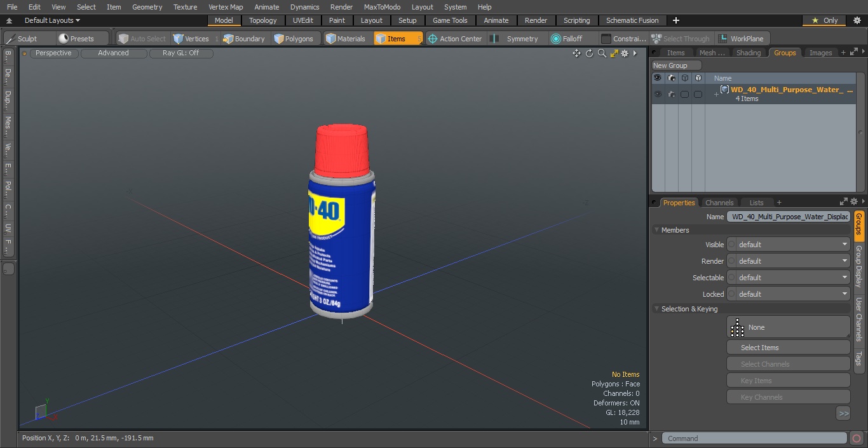
Task: Open the Group Display vertical tab
Action: pos(858,266)
